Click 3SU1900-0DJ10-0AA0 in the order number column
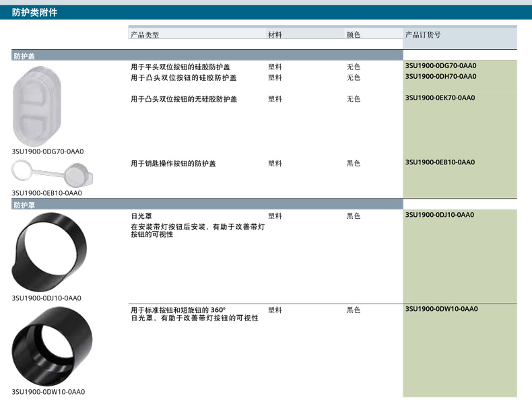The image size is (532, 406). [x=440, y=215]
